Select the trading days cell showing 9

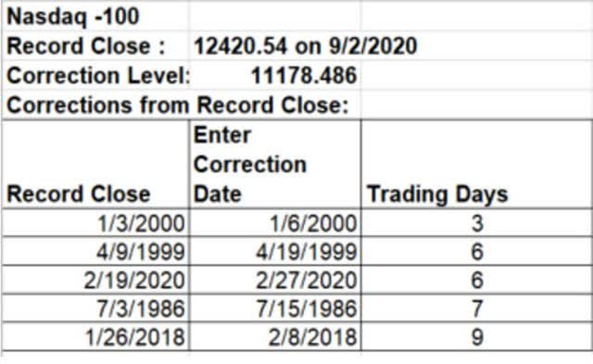tap(477, 337)
